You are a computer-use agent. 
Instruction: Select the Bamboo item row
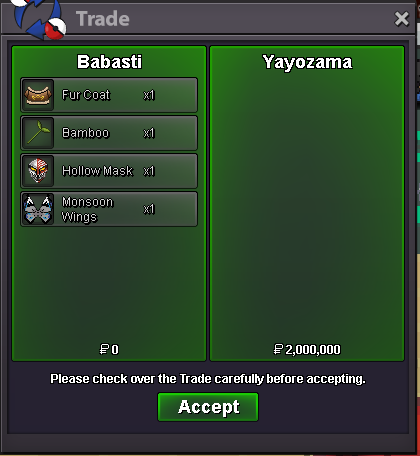(109, 133)
